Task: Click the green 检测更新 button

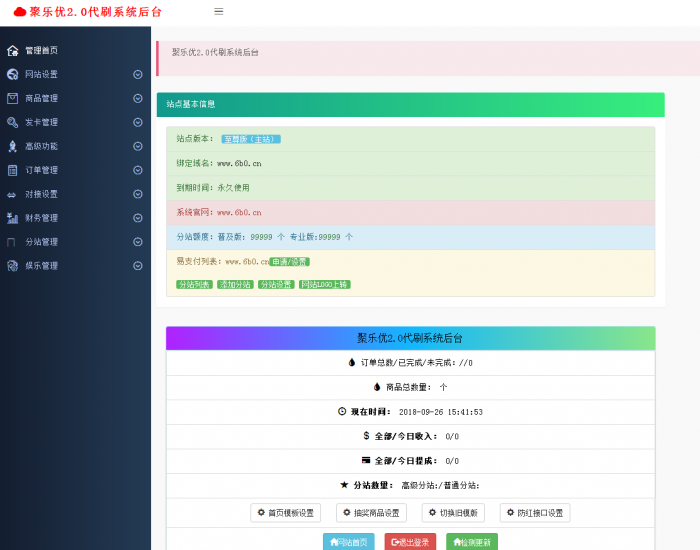Action: click(x=471, y=542)
